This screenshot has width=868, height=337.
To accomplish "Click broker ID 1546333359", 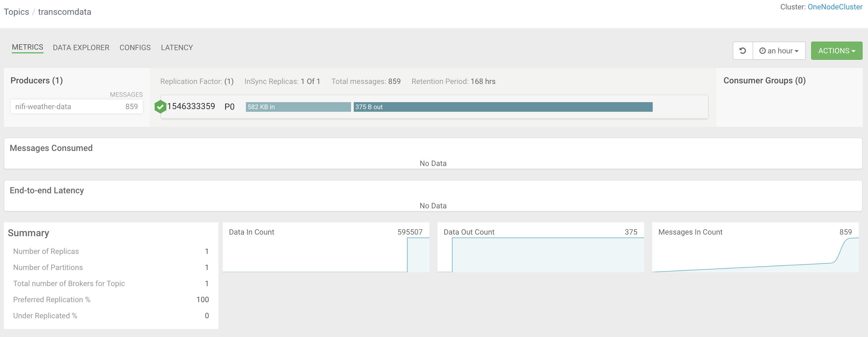I will point(191,106).
